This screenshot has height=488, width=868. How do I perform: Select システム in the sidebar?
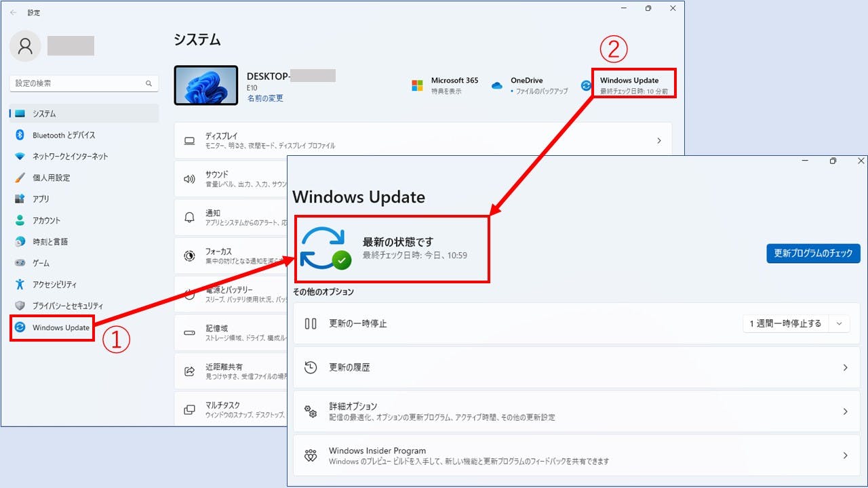pos(84,114)
